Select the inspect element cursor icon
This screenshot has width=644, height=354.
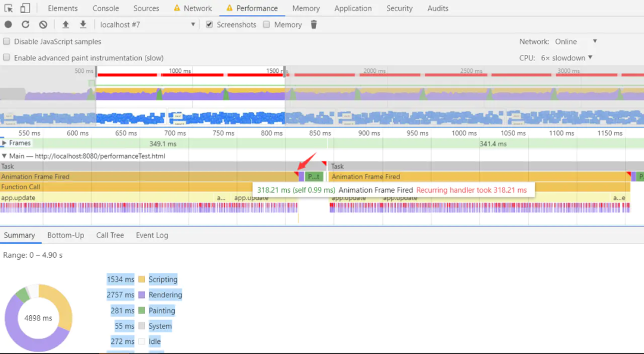click(8, 8)
